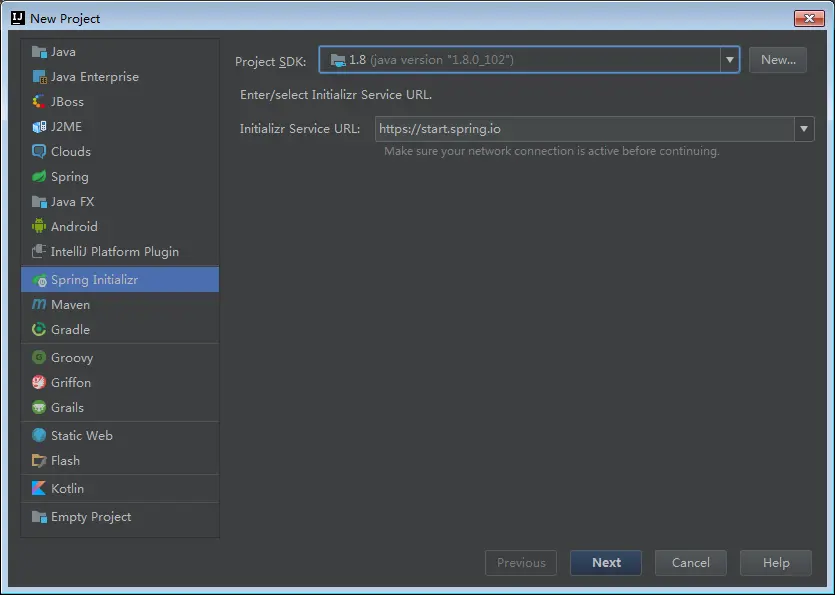Select the Groovy label
Viewport: 835px width, 595px height.
click(72, 357)
